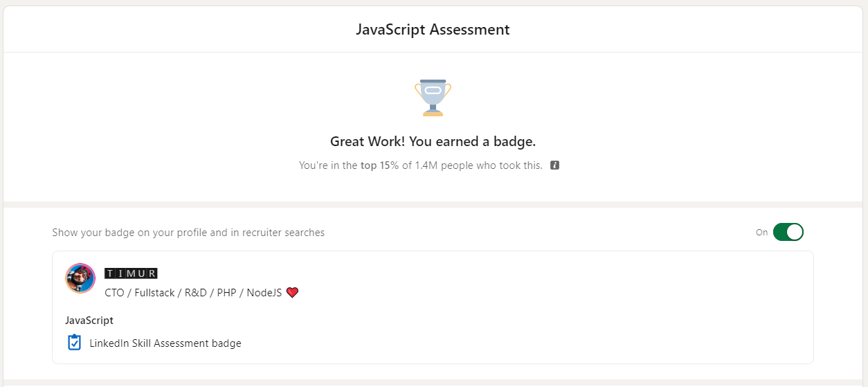Click the "Great Work! You earned a badge." heading

pos(433,142)
